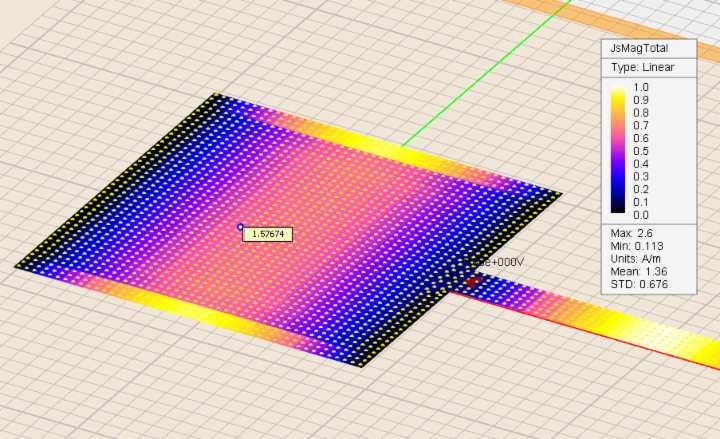Viewport: 720px width, 439px height.
Task: Click the red port arrow marker
Action: click(x=469, y=283)
